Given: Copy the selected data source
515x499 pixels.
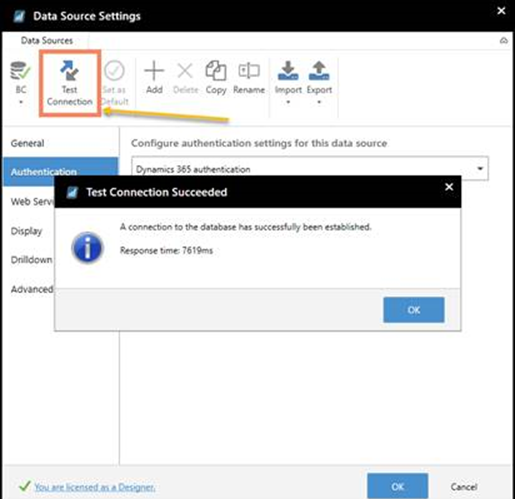Looking at the screenshot, I should [216, 77].
